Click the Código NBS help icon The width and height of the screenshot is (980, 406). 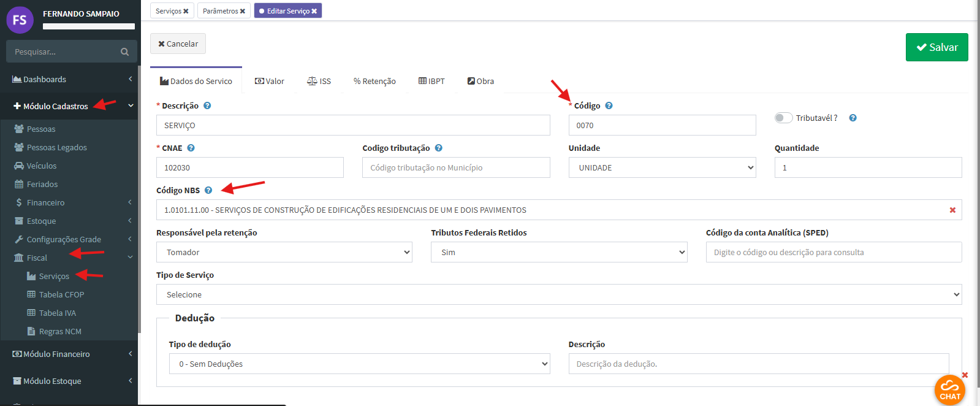tap(208, 190)
